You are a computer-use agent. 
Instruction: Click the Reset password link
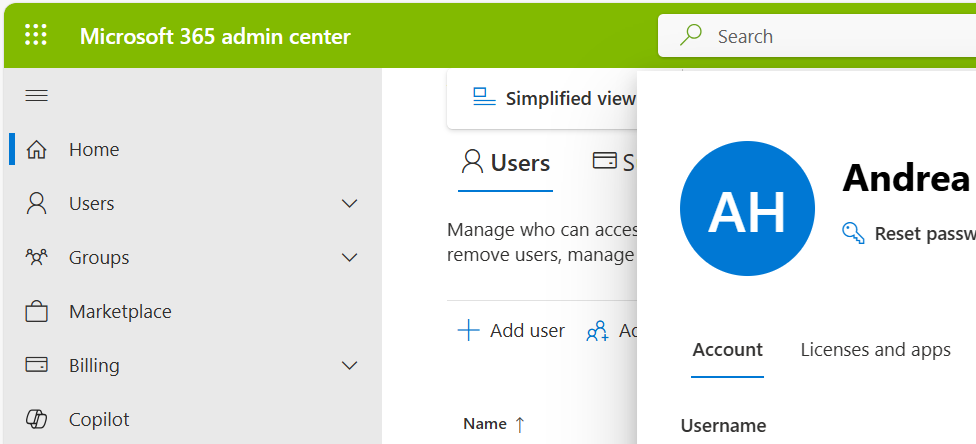click(x=909, y=234)
